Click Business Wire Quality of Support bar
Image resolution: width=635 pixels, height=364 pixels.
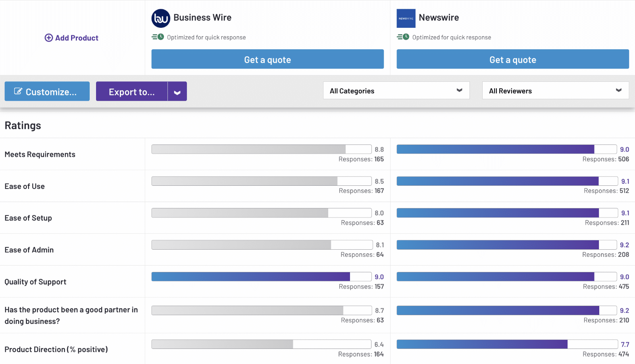pos(262,277)
